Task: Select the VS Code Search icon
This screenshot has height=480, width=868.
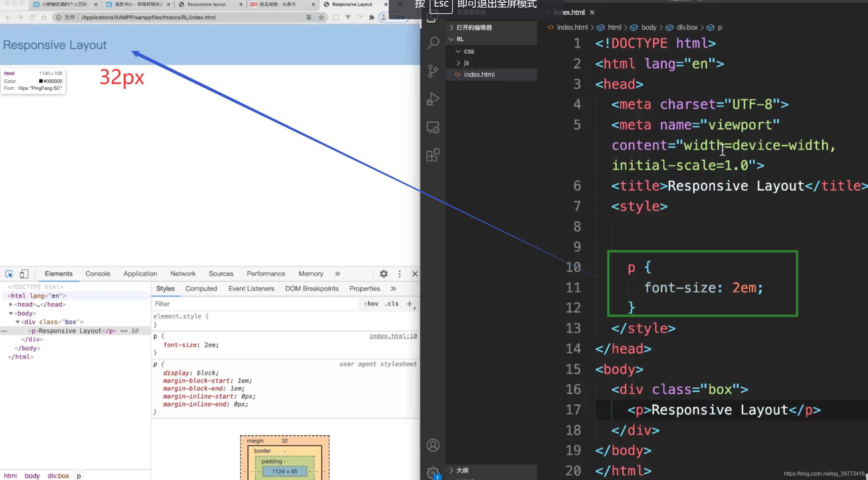Action: (433, 43)
